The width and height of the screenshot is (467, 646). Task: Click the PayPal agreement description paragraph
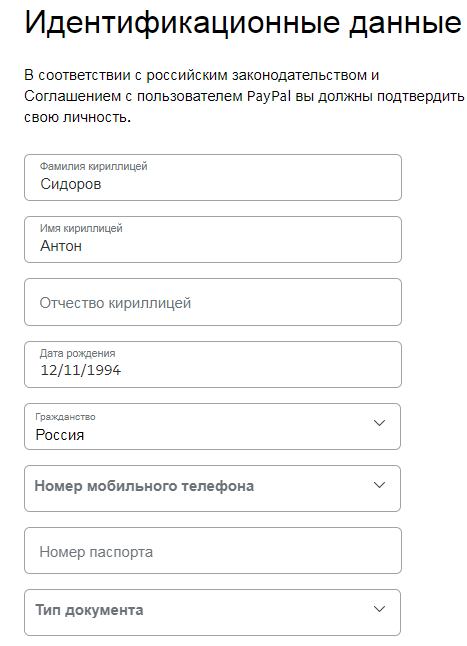pyautogui.click(x=244, y=96)
